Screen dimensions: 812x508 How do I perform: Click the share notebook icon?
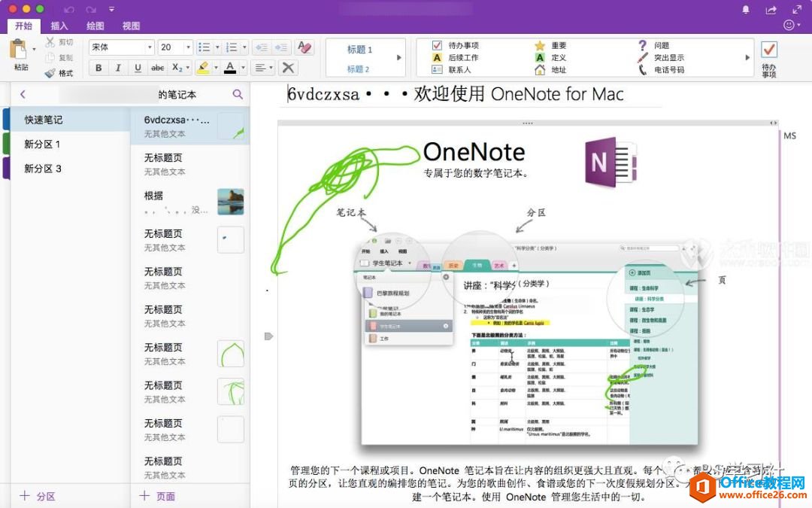point(771,9)
